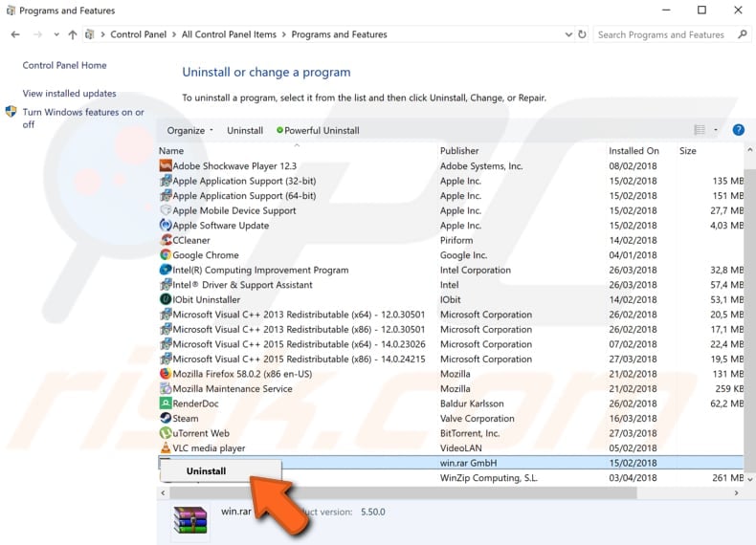The image size is (756, 545).
Task: Open the view options dropdown arrow
Action: tap(716, 130)
